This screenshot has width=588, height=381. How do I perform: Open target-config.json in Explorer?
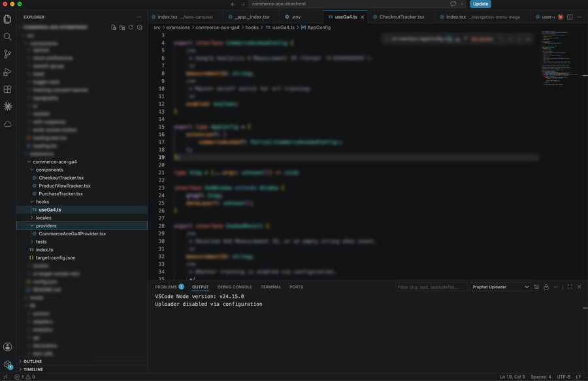click(56, 257)
